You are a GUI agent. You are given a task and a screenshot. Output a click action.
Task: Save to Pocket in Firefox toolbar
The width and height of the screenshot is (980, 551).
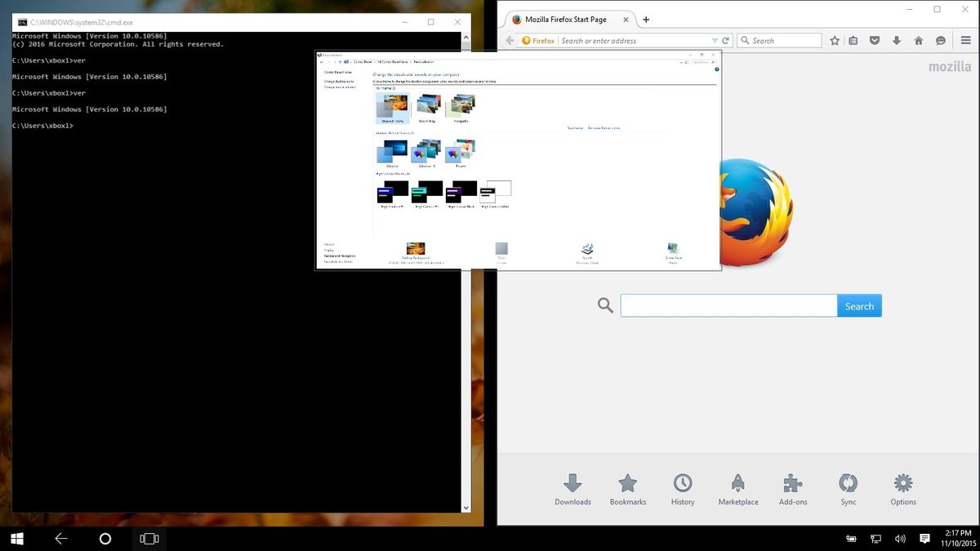coord(875,40)
